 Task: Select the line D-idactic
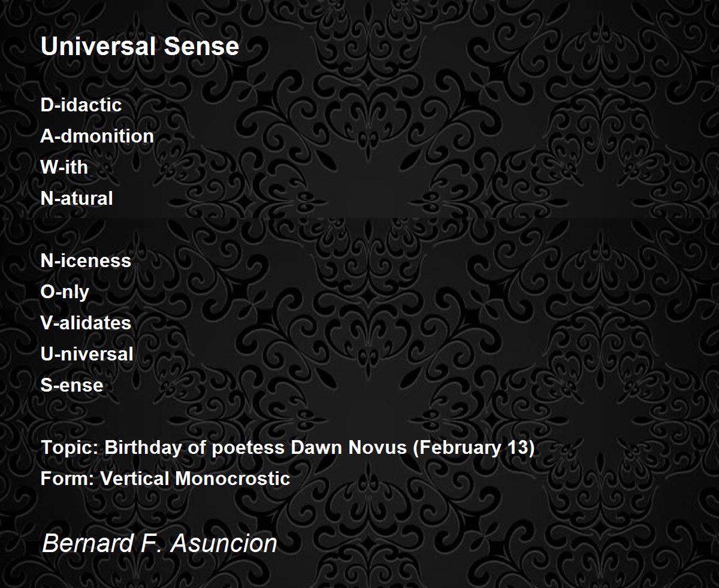[x=81, y=105]
